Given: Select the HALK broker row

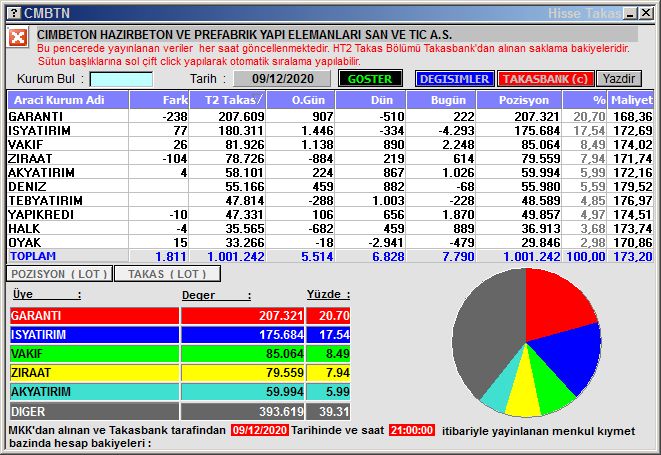Looking at the screenshot, I should pyautogui.click(x=330, y=228).
